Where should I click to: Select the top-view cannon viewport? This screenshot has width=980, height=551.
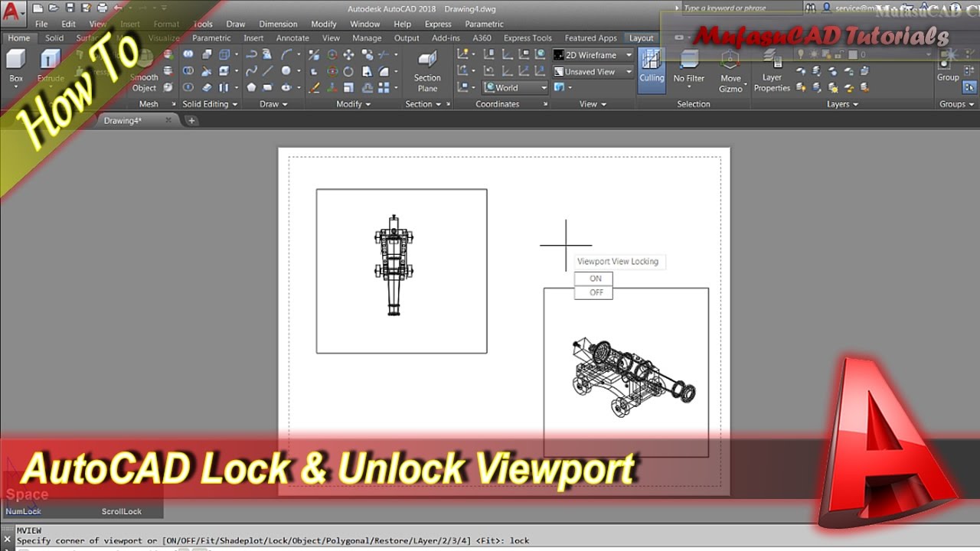[401, 271]
